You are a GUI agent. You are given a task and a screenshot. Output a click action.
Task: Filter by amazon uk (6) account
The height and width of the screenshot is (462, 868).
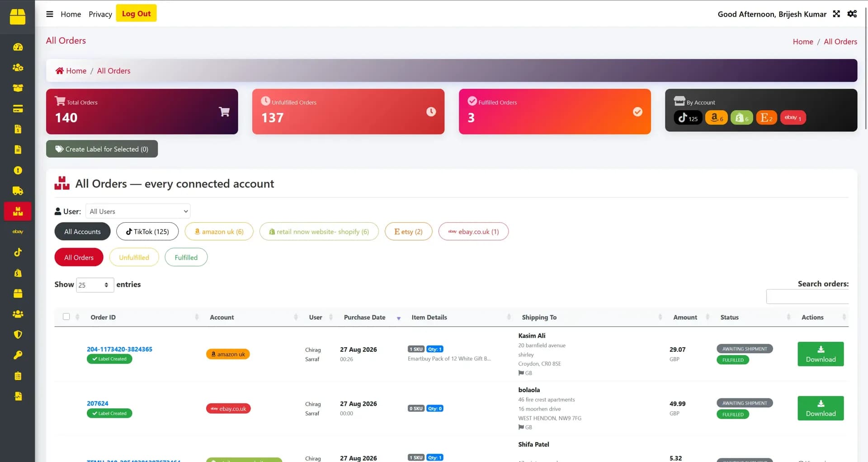click(x=219, y=232)
